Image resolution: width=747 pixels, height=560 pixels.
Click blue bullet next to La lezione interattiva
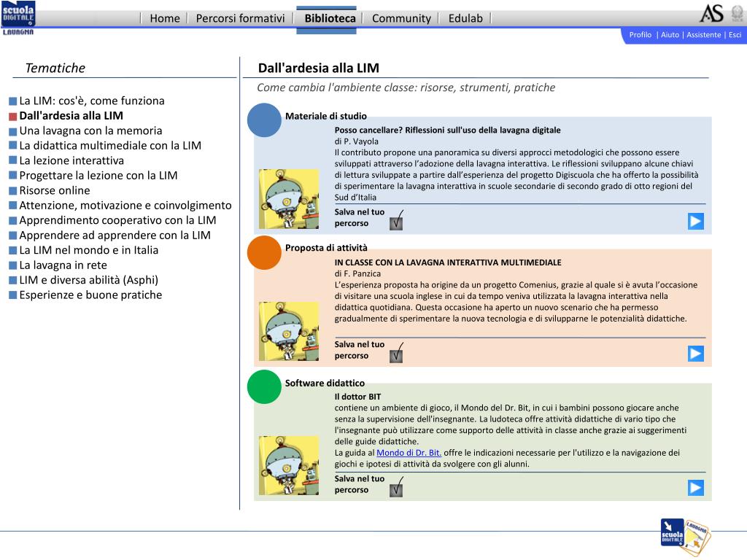coord(13,161)
